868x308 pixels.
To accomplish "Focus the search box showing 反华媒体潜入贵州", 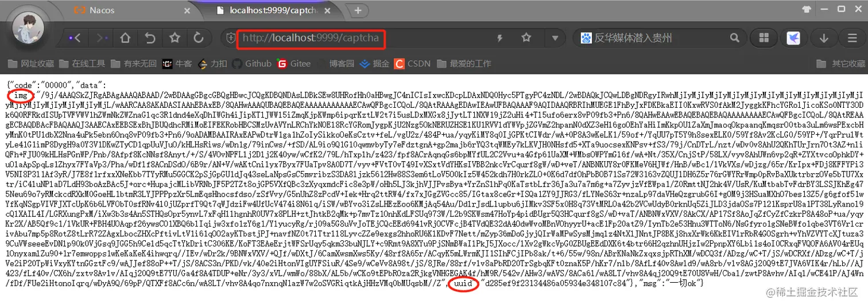I will pos(657,38).
